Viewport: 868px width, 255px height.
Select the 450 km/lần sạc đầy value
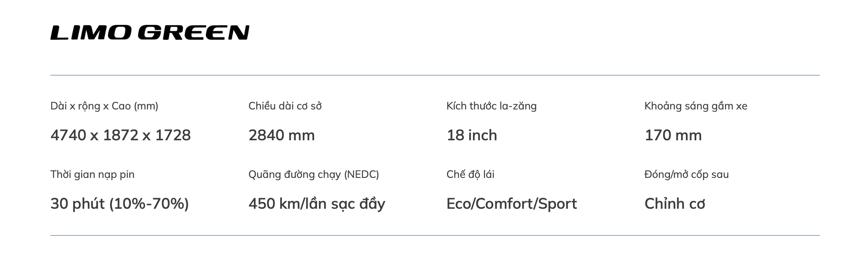[317, 204]
